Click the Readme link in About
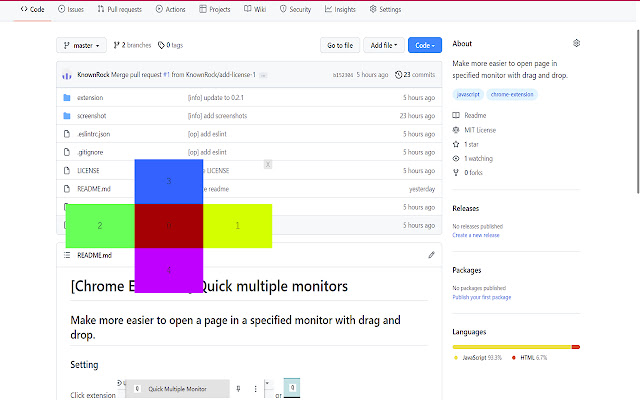Screen dimensions: 640x400 click(x=475, y=116)
